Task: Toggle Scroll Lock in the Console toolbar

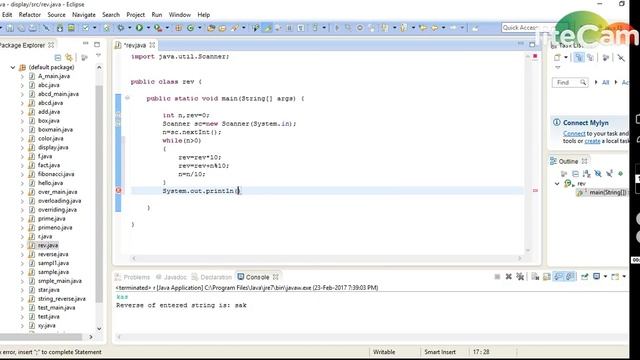Action: click(x=547, y=277)
